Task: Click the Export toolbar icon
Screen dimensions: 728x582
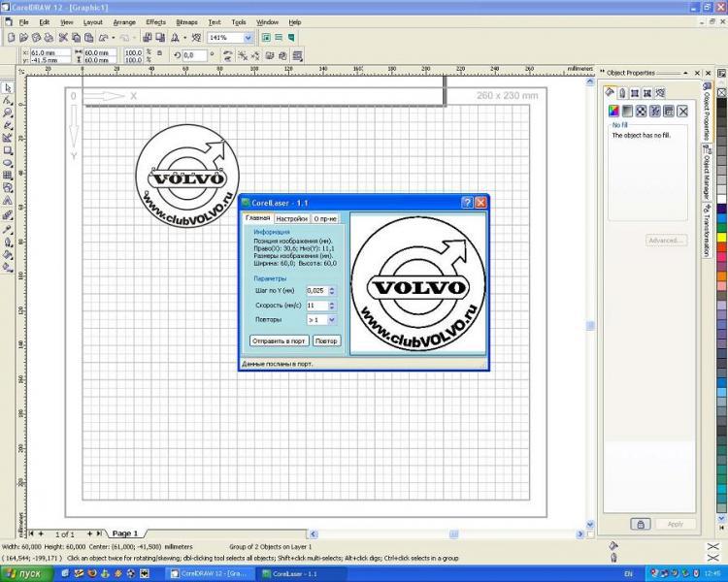Action: (160, 38)
